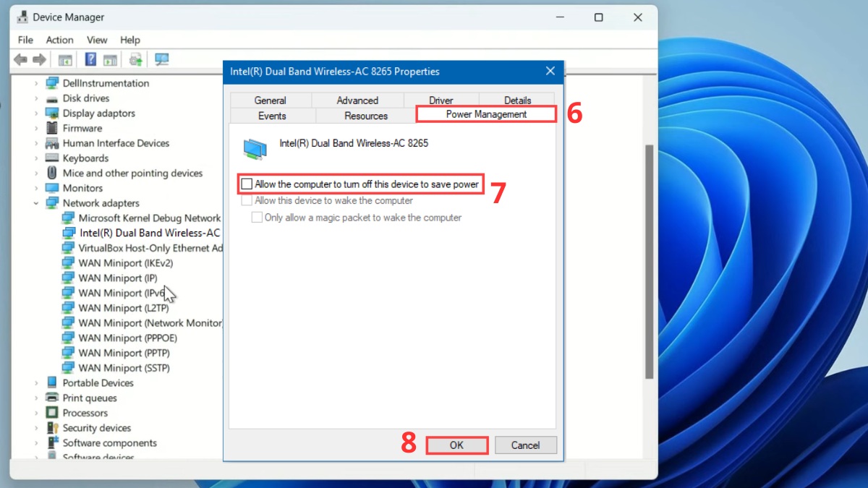The width and height of the screenshot is (868, 488).
Task: Close the Wireless-AC 8265 Properties dialog
Action: coord(550,71)
